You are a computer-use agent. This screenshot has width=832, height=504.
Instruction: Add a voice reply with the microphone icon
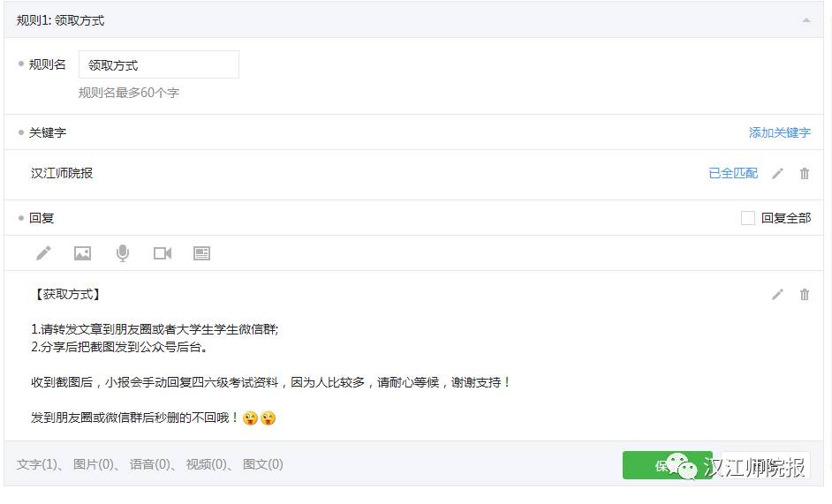[x=123, y=253]
